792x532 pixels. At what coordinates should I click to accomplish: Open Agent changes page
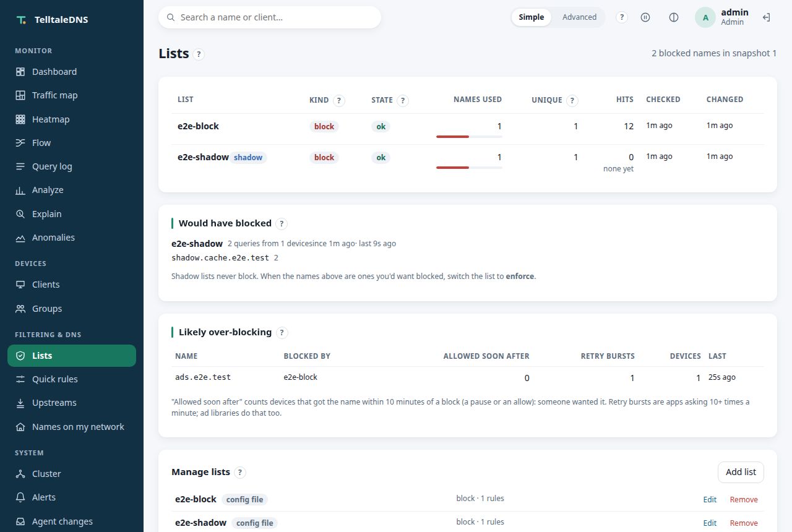72,521
